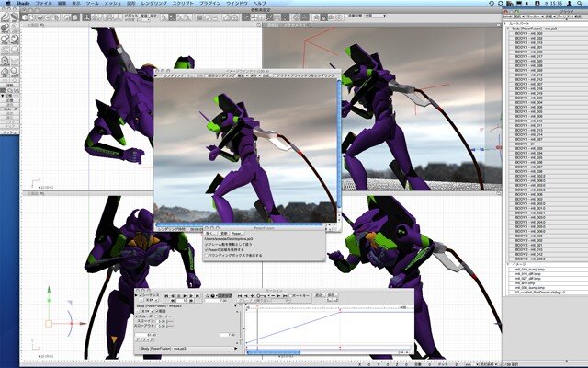588x368 pixels.
Task: Toggle the コーナー checkbox
Action: [x=156, y=316]
